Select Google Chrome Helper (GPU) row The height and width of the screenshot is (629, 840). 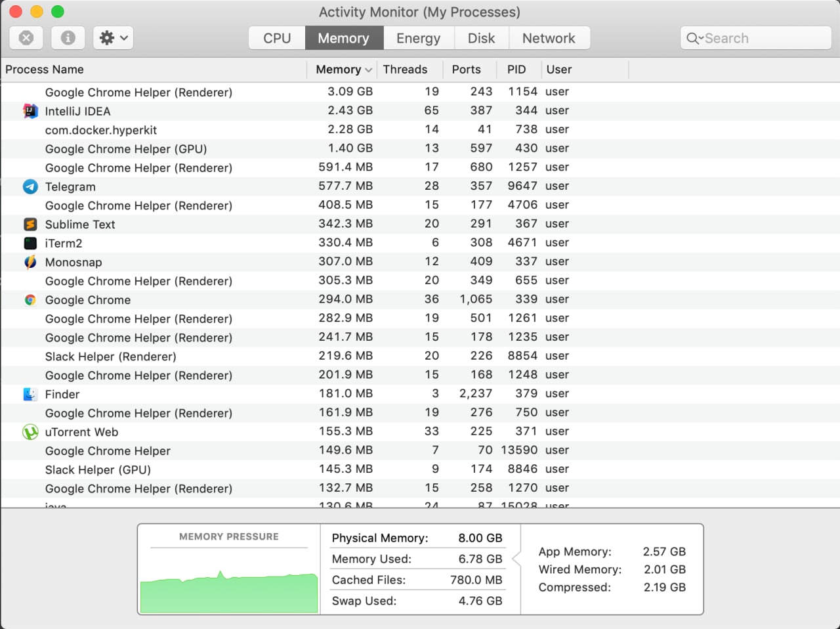click(x=420, y=149)
